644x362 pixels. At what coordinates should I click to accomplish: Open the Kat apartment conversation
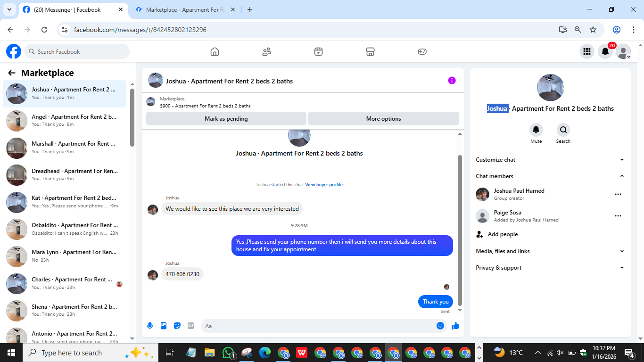pyautogui.click(x=65, y=202)
